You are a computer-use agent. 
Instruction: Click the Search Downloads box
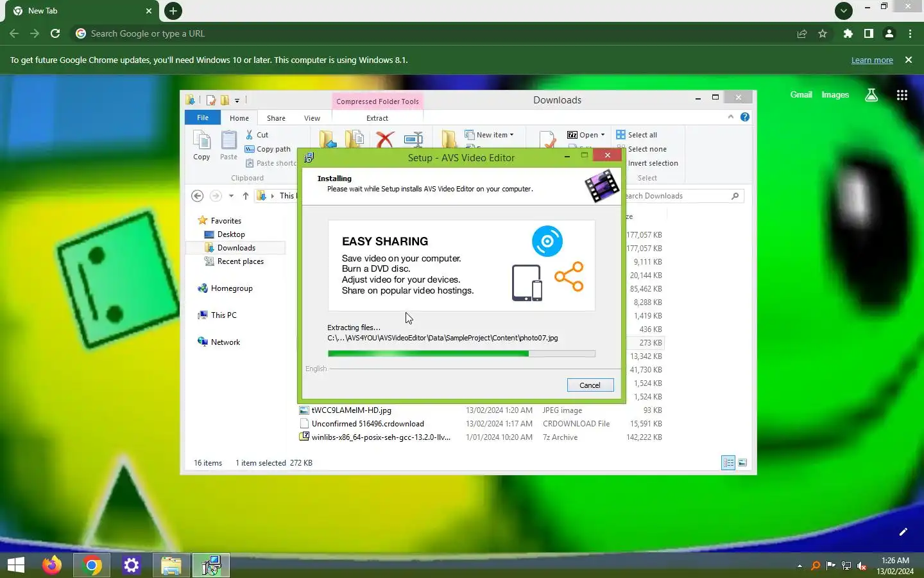[683, 196]
